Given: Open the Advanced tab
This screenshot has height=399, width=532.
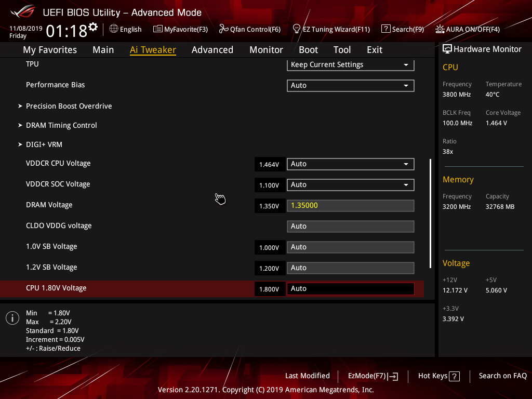Looking at the screenshot, I should [212, 50].
